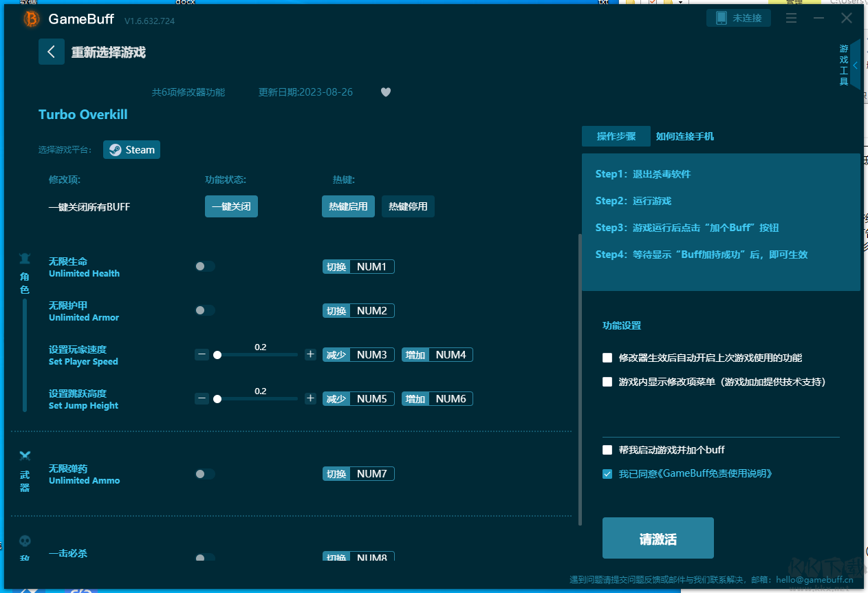The height and width of the screenshot is (593, 868).
Task: Raise jump height using the plus button
Action: pos(311,399)
